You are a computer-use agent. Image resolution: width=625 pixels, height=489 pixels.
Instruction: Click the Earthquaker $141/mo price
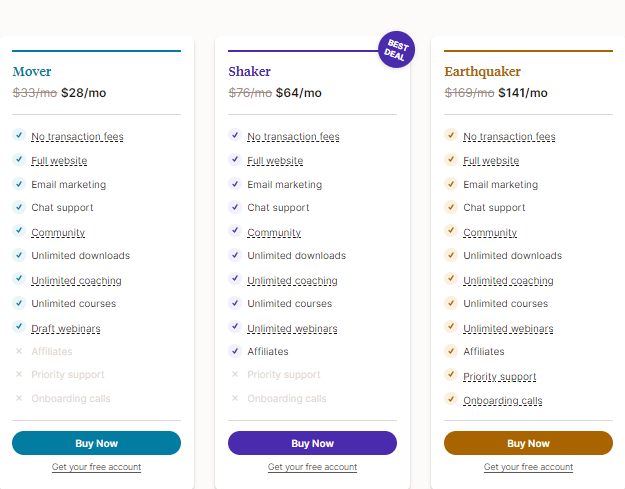[522, 93]
